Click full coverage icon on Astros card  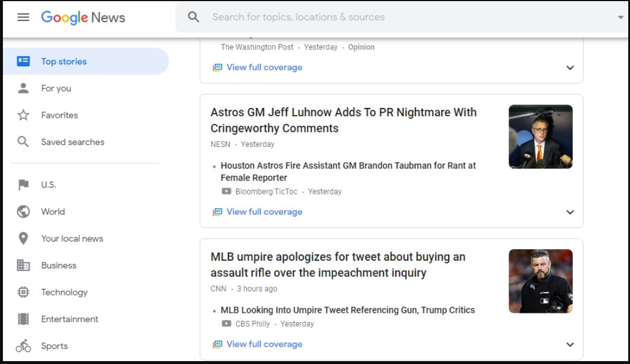pyautogui.click(x=217, y=212)
